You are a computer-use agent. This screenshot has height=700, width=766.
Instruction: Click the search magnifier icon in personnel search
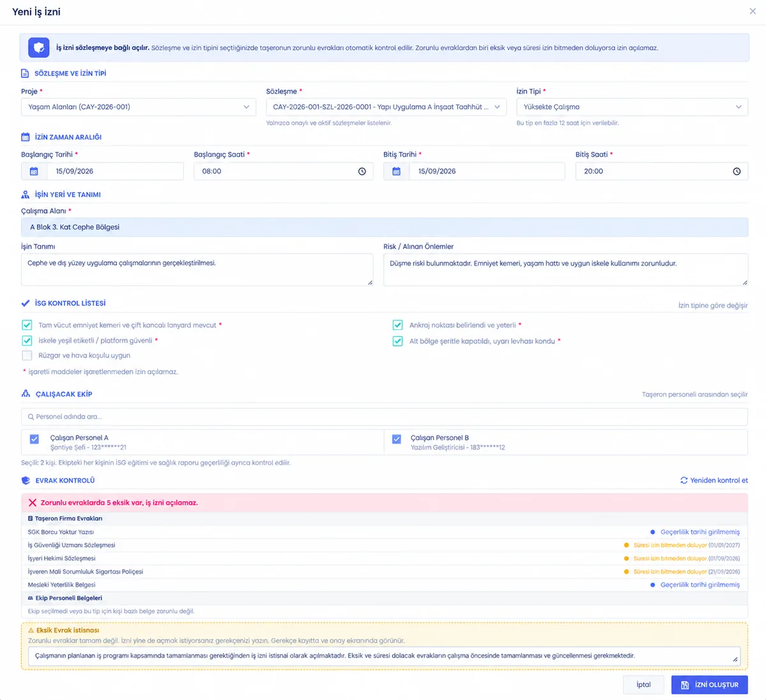point(31,417)
